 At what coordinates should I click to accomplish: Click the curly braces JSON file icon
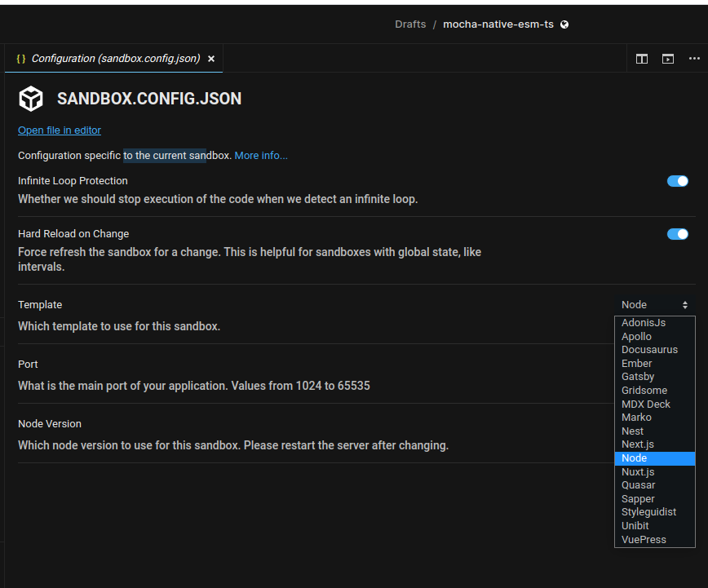pos(20,59)
